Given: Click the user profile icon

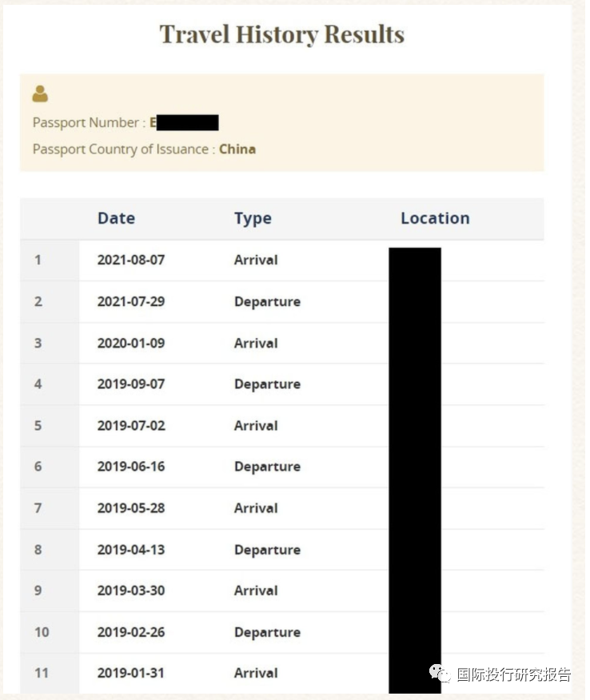Looking at the screenshot, I should tap(40, 93).
